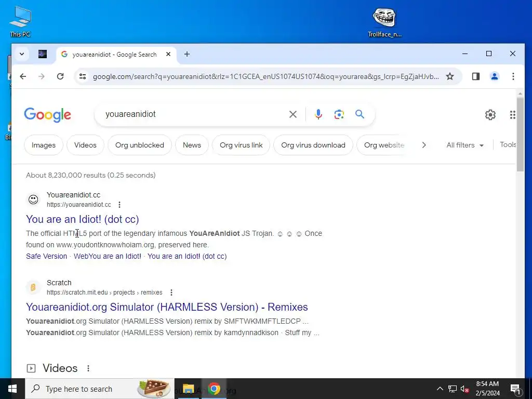Filter results by Images chip

tap(44, 145)
